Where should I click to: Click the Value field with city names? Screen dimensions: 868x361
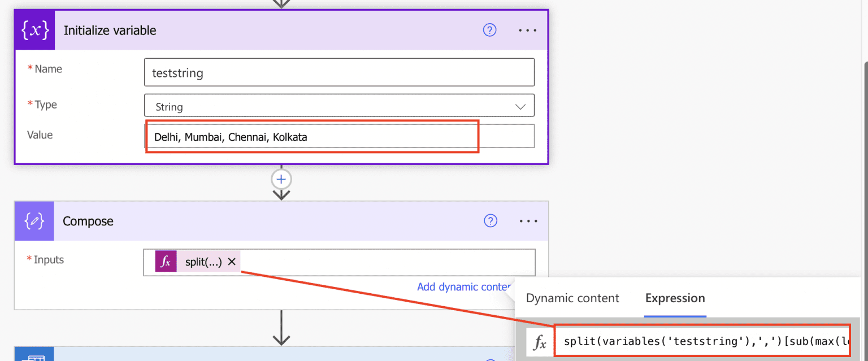[x=311, y=136]
